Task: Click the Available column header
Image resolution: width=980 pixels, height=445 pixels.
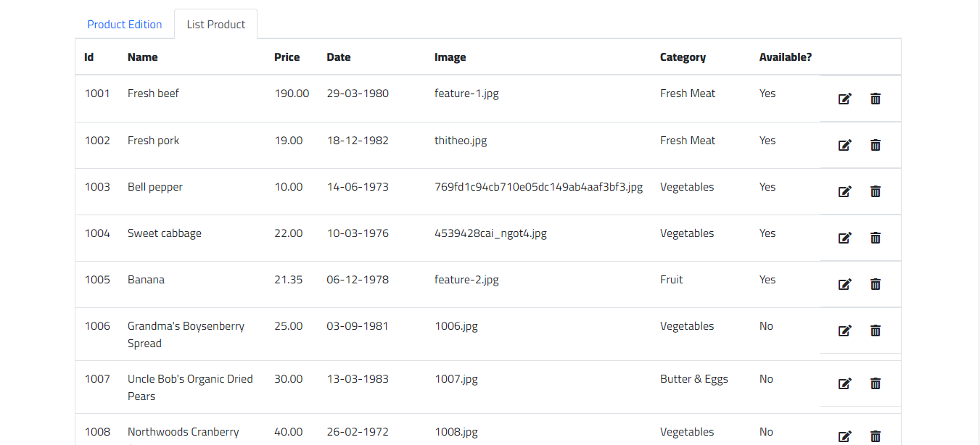Action: 786,57
